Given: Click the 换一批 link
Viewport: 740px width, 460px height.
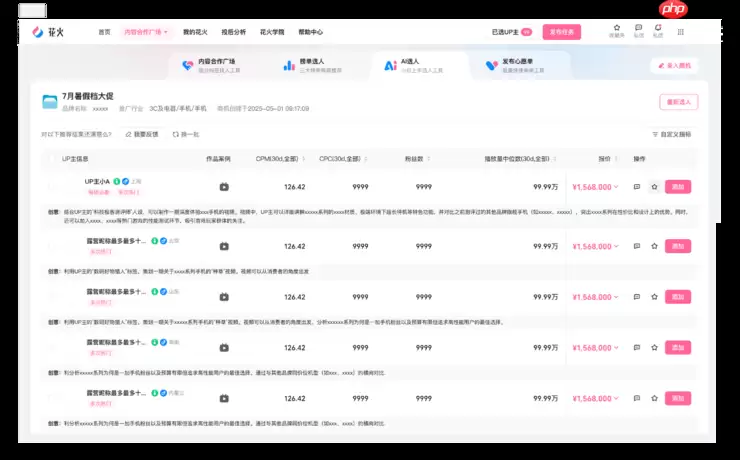Looking at the screenshot, I should (x=186, y=134).
